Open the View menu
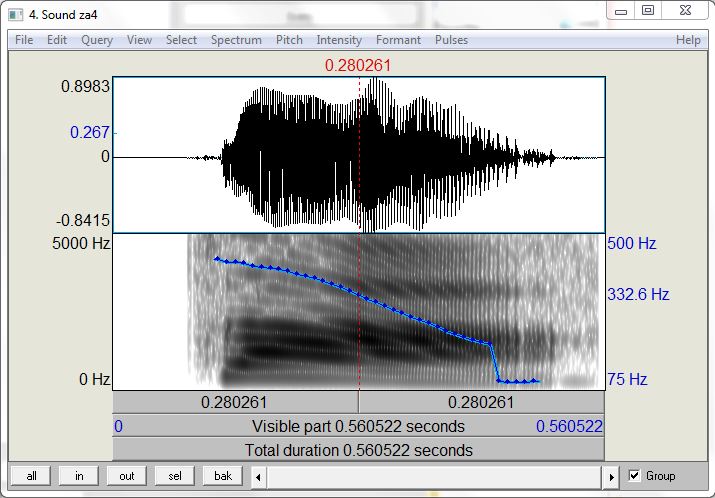715x498 pixels. tap(139, 40)
